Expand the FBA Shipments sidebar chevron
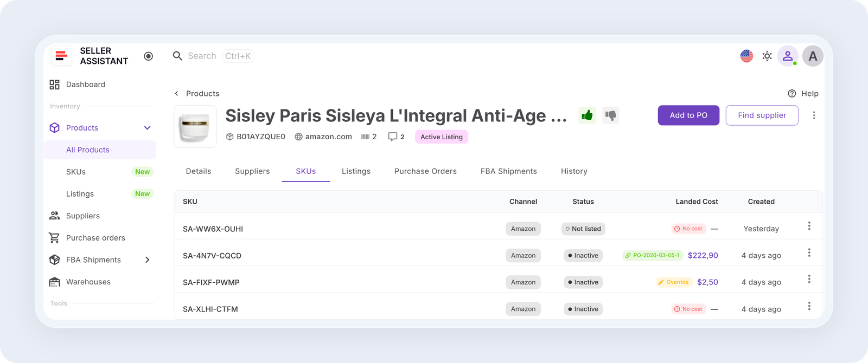 (147, 260)
